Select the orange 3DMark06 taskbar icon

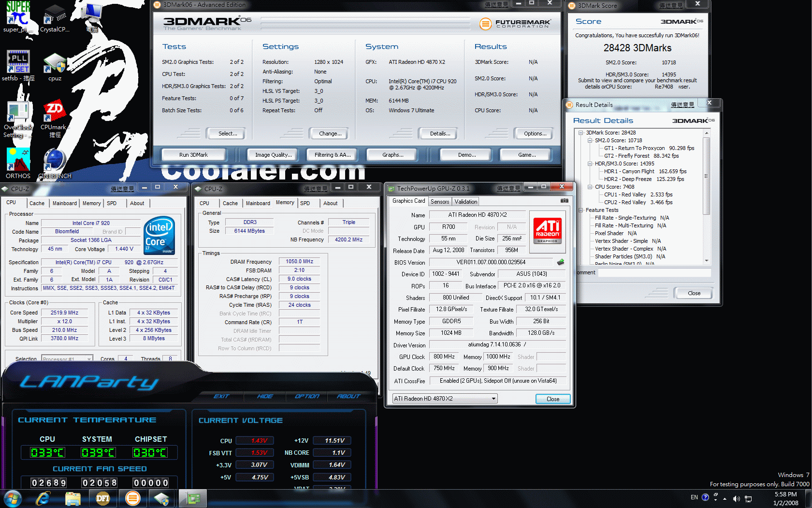[132, 498]
